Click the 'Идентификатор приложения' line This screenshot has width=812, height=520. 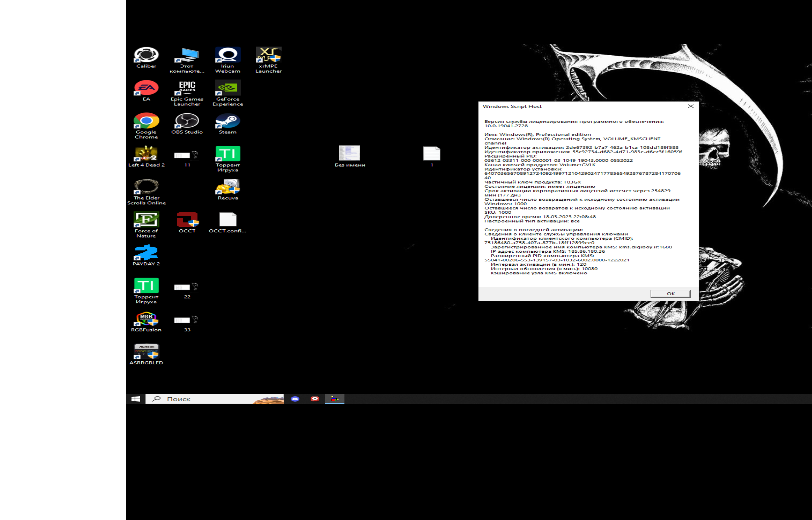[x=583, y=152]
